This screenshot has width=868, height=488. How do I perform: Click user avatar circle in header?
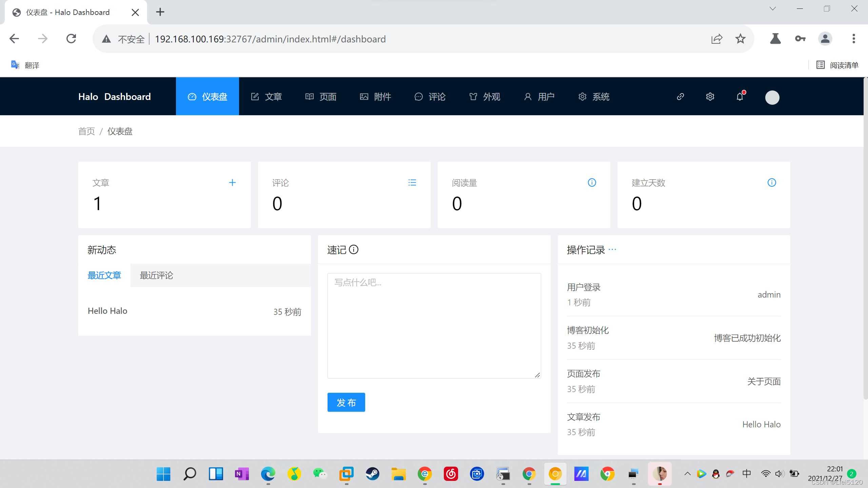772,97
